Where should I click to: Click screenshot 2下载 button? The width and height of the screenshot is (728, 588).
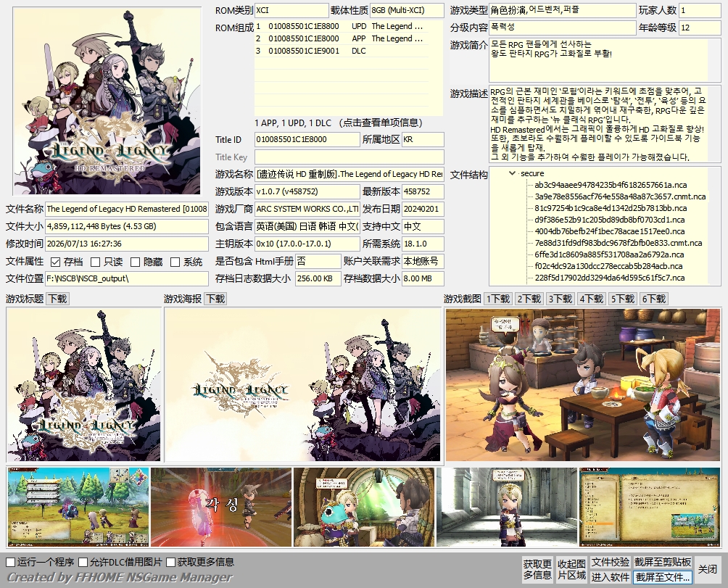529,299
